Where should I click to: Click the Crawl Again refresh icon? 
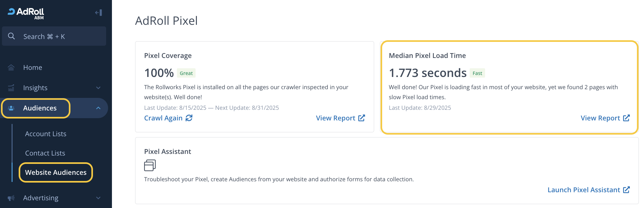(189, 118)
